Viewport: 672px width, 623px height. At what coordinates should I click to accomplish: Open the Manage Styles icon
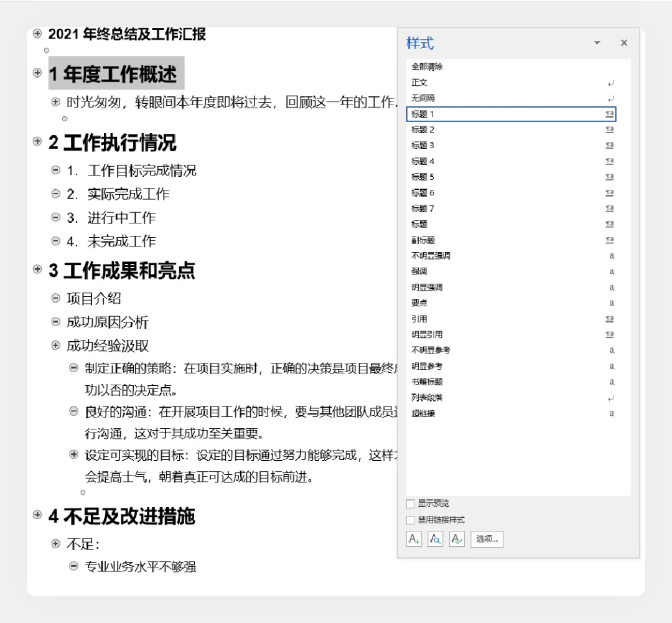click(456, 539)
